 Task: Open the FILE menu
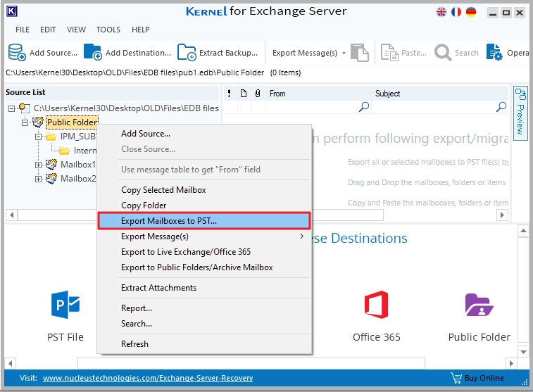pos(23,30)
